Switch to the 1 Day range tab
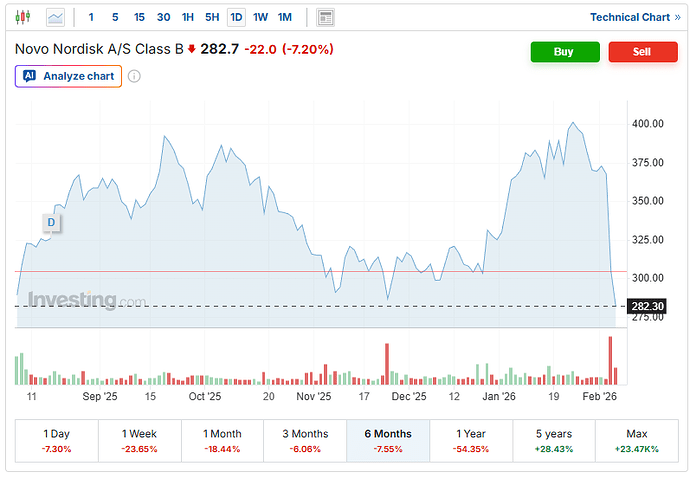This screenshot has height=478, width=690. click(x=57, y=441)
